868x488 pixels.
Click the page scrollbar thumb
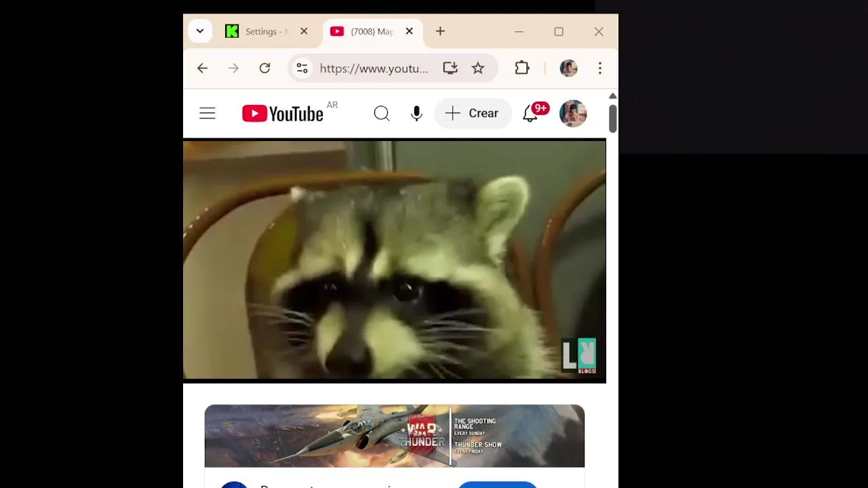coord(612,117)
